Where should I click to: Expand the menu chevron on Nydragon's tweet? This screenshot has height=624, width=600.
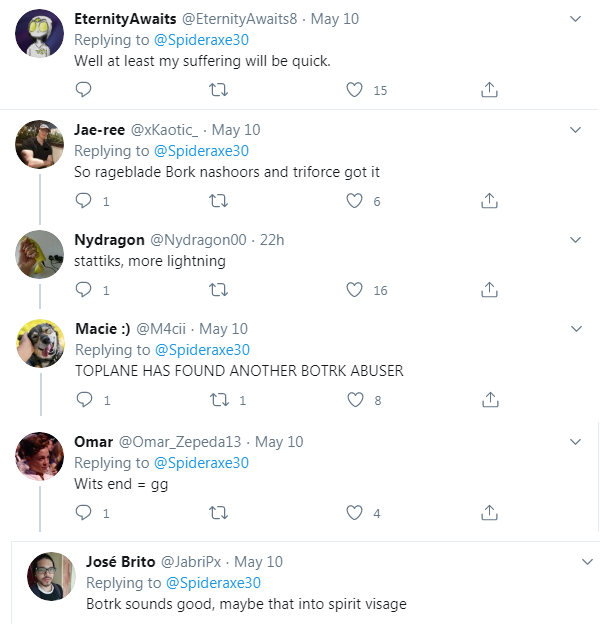[x=575, y=240]
